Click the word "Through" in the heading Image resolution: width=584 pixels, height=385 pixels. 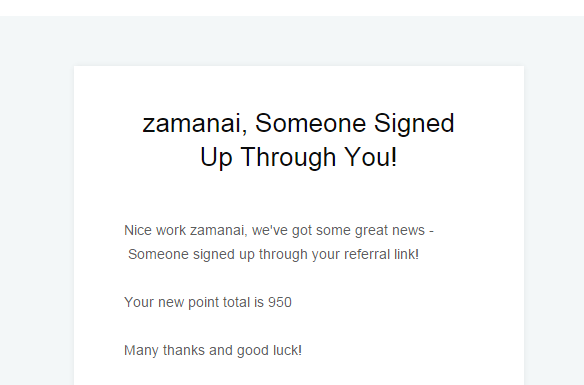(x=288, y=159)
